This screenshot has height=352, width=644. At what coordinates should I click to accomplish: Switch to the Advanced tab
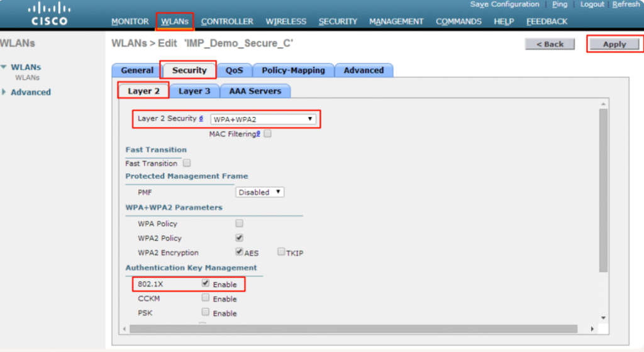(x=364, y=71)
